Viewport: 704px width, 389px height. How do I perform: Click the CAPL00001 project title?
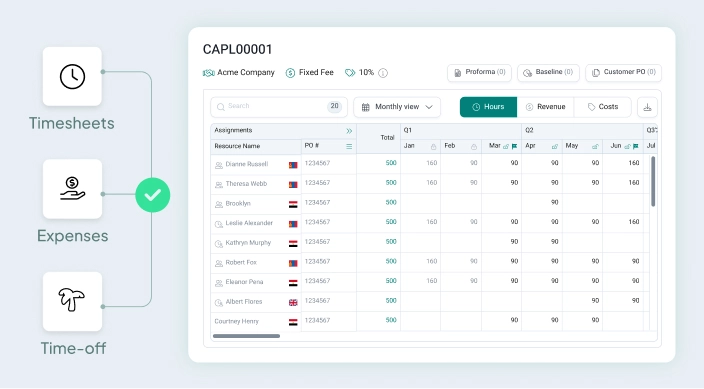pos(238,49)
